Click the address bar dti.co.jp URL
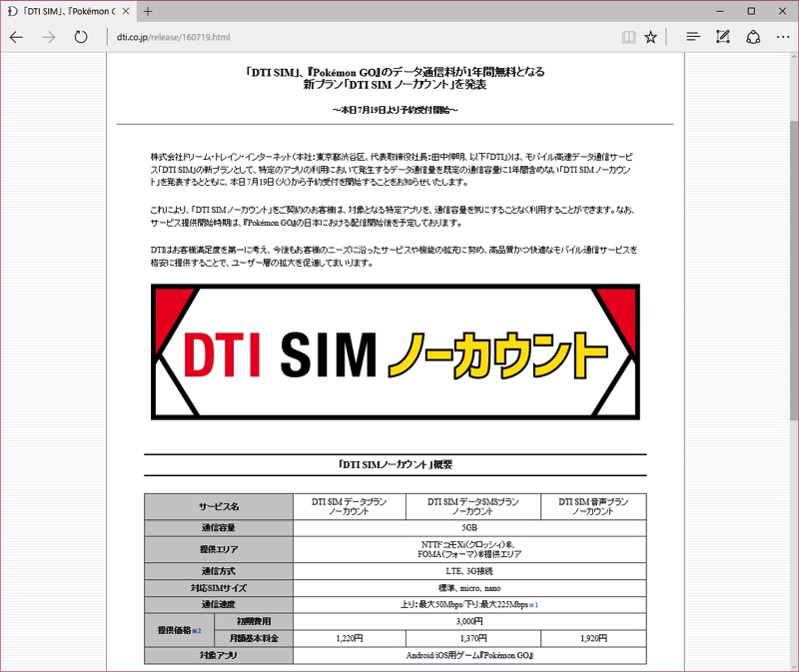This screenshot has height=672, width=799. (x=173, y=37)
